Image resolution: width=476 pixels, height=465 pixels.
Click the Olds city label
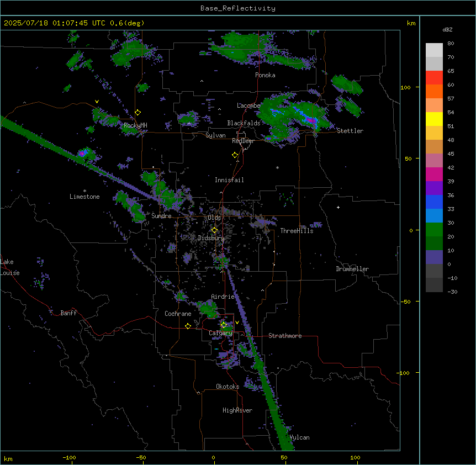coord(214,218)
